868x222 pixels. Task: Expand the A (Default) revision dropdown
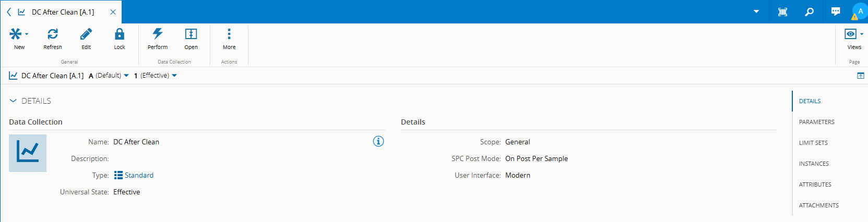[x=126, y=76]
